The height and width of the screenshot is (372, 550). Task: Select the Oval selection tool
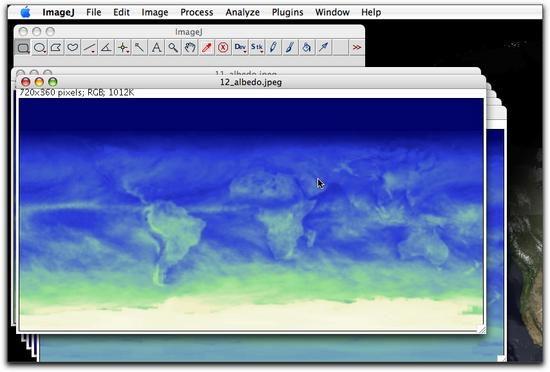(40, 47)
